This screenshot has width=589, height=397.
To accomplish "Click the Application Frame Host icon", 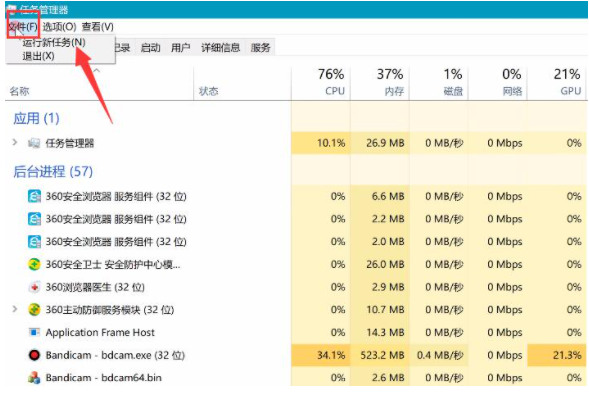I will click(34, 332).
